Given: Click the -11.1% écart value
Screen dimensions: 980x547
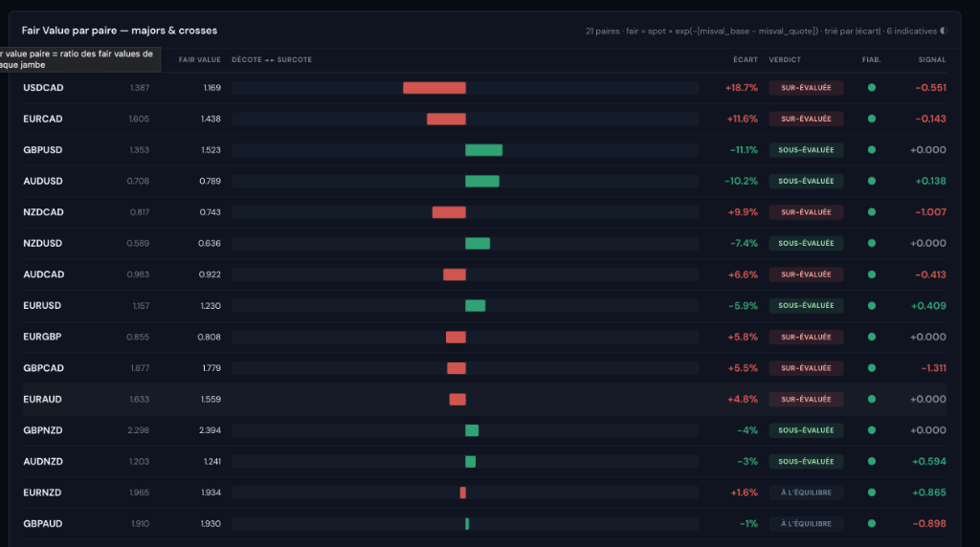Looking at the screenshot, I should pos(744,150).
